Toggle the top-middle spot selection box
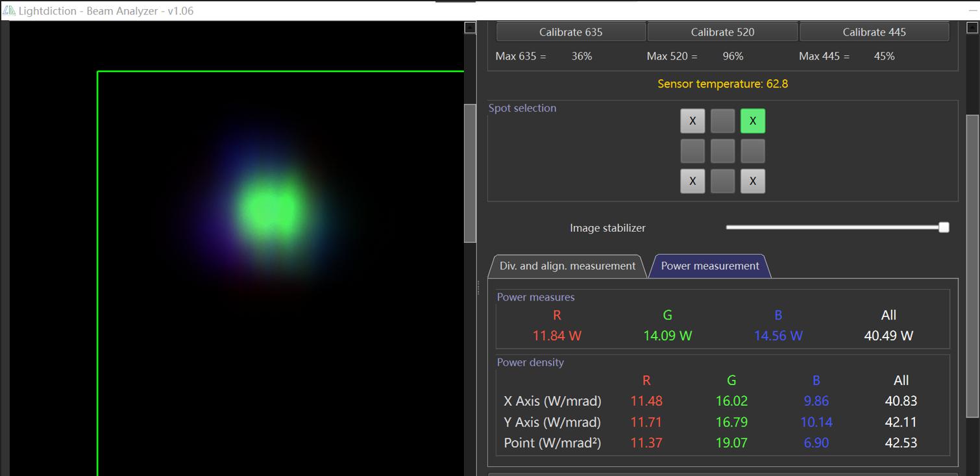 tap(722, 121)
